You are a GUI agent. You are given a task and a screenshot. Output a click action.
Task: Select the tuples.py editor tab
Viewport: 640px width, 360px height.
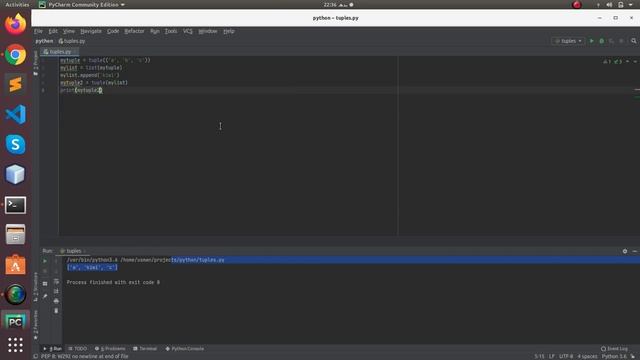pos(60,52)
